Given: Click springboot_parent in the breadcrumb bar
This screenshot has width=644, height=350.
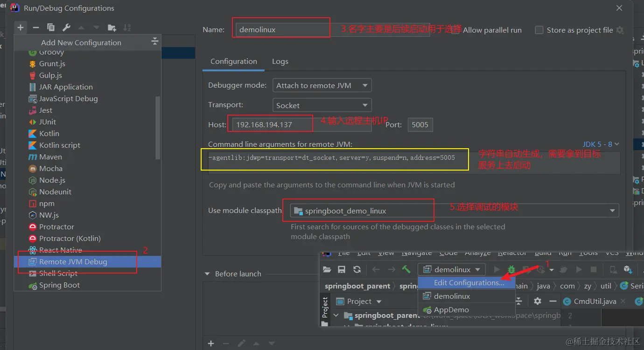Looking at the screenshot, I should click(357, 286).
